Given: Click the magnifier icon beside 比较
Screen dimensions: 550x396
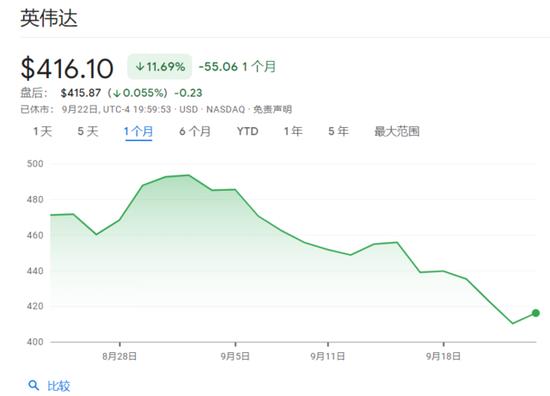Looking at the screenshot, I should click(x=33, y=385).
